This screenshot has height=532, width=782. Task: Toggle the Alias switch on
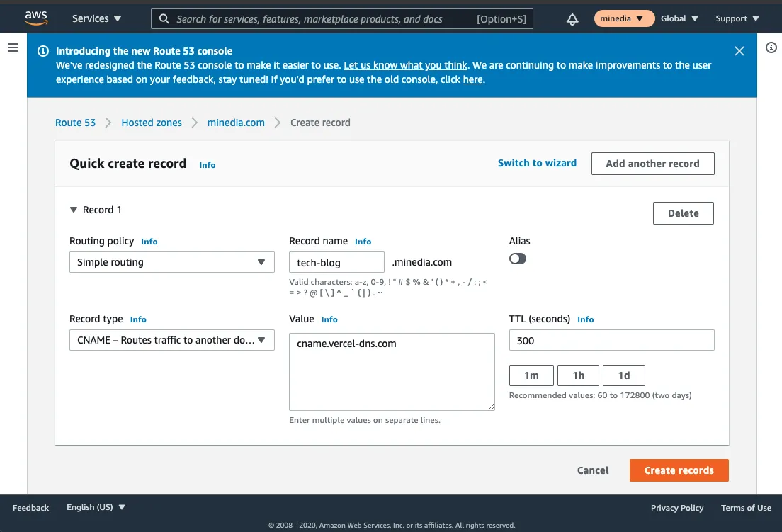(x=518, y=259)
